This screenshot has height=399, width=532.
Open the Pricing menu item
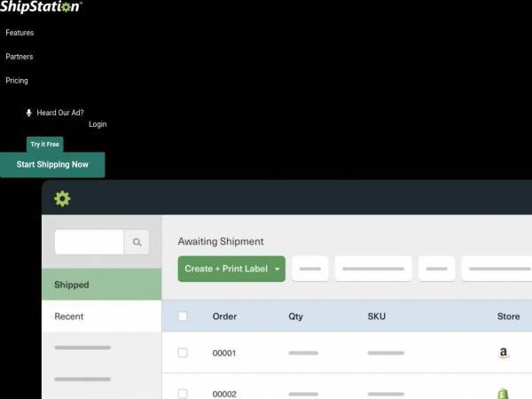click(17, 81)
